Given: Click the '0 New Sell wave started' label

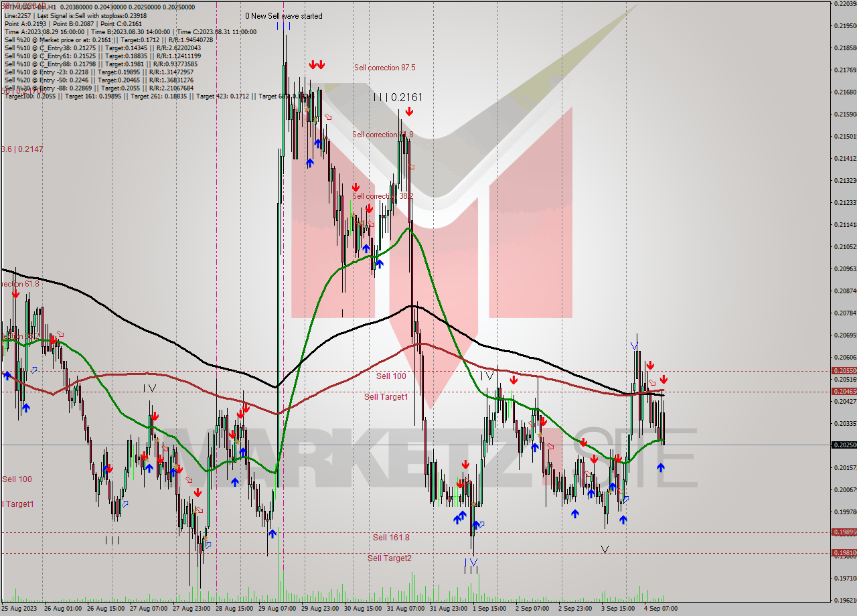Looking at the screenshot, I should (283, 16).
